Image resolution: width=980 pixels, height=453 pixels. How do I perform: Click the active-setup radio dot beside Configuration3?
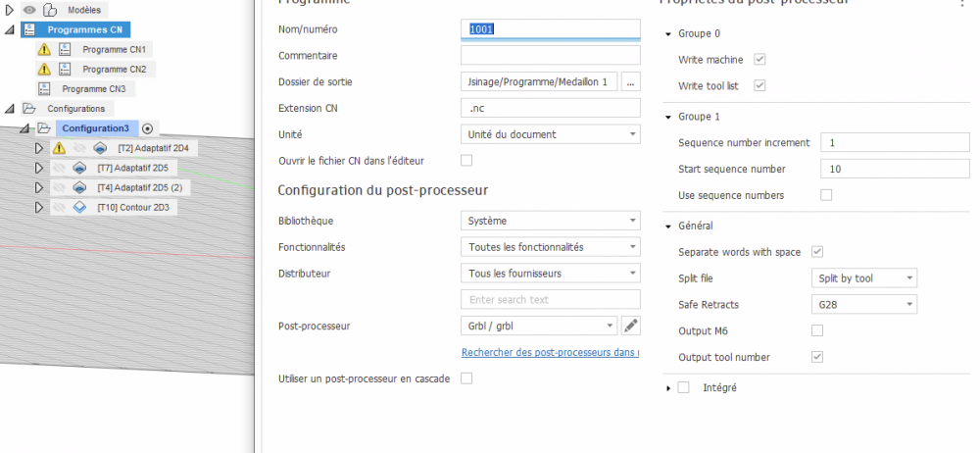coord(147,128)
